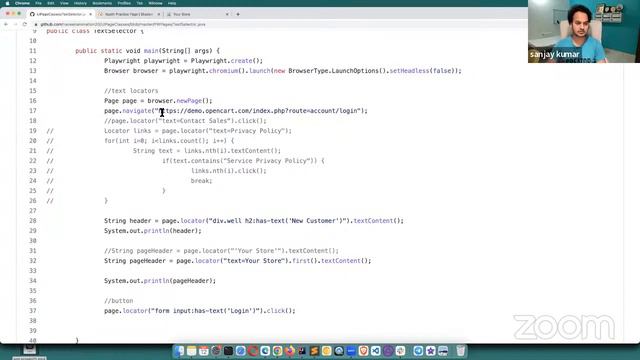Click the 'Page page = browser.newPage()' line
This screenshot has height=360, width=640.
point(158,101)
